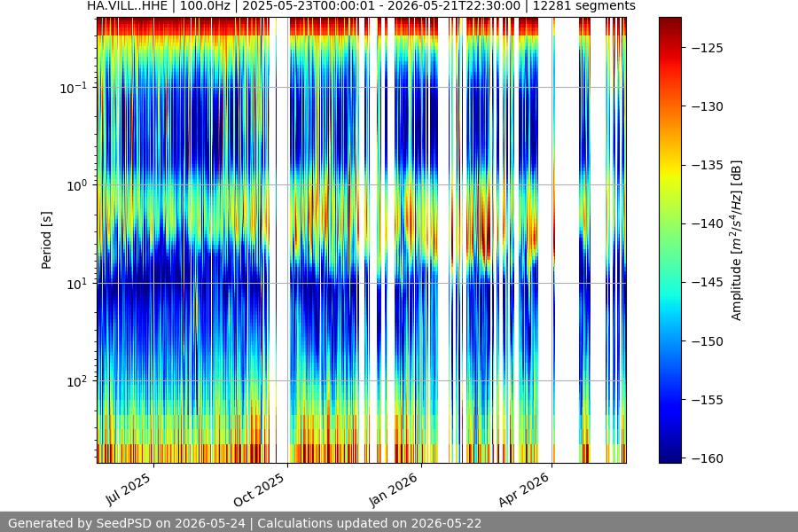Click the −160 colorbar tick label

coord(708,458)
